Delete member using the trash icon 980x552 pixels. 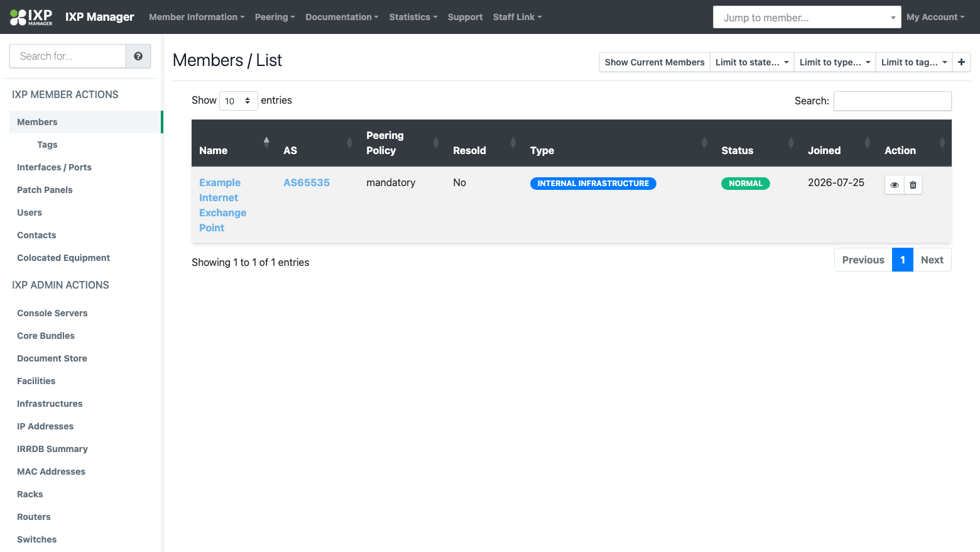coord(913,185)
